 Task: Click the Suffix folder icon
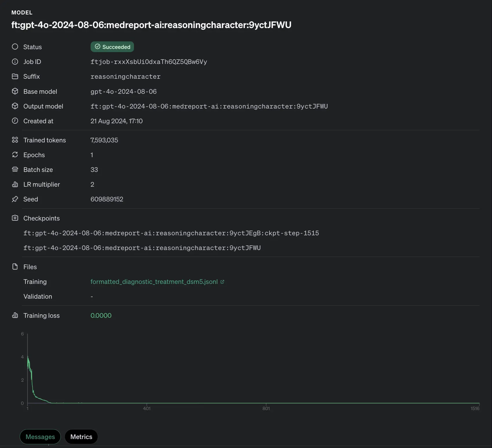pyautogui.click(x=15, y=76)
